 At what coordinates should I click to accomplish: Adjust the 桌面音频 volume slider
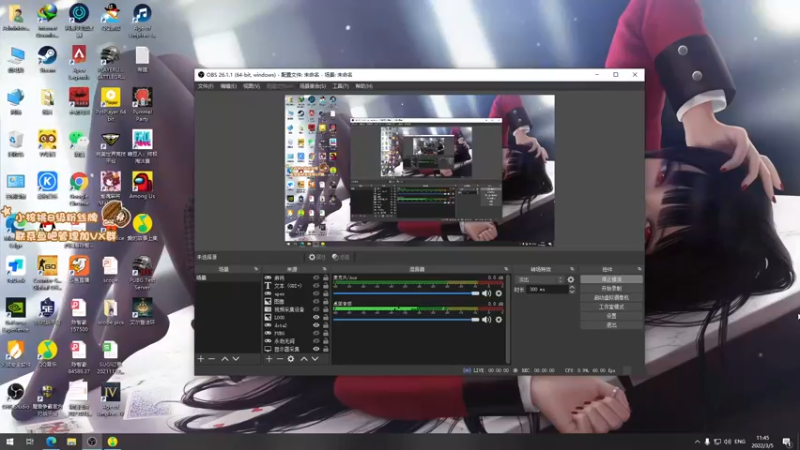pyautogui.click(x=406, y=319)
